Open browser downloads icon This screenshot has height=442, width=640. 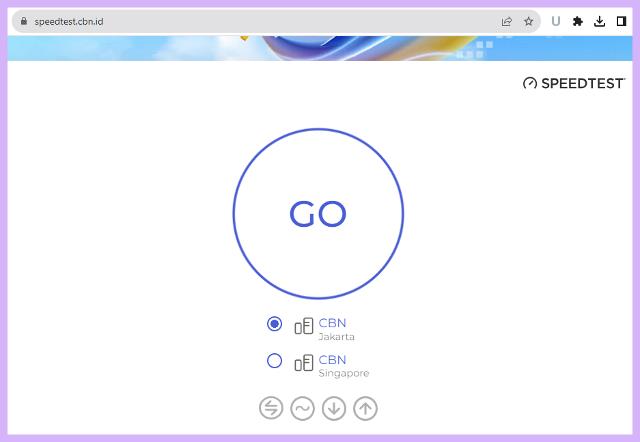(600, 21)
